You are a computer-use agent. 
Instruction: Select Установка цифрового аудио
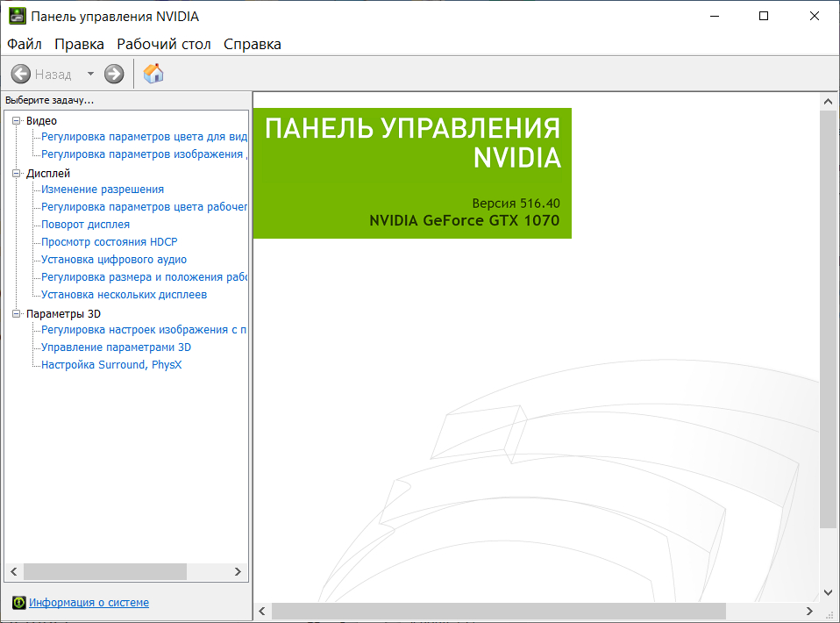(114, 260)
